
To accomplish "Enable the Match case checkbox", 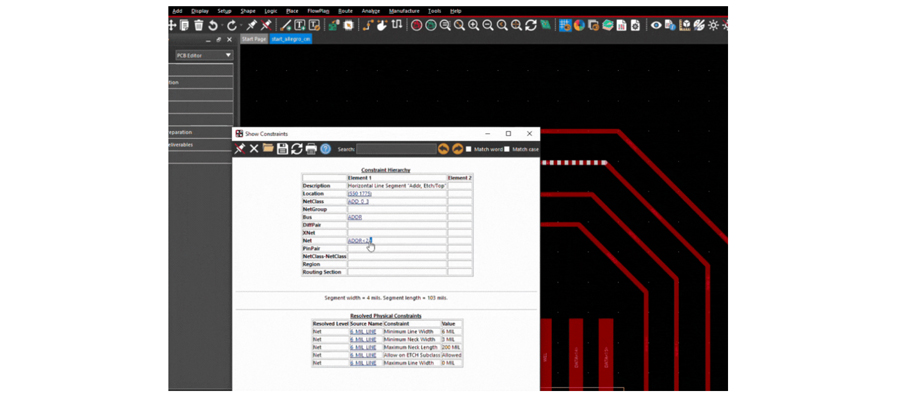I will coord(508,149).
